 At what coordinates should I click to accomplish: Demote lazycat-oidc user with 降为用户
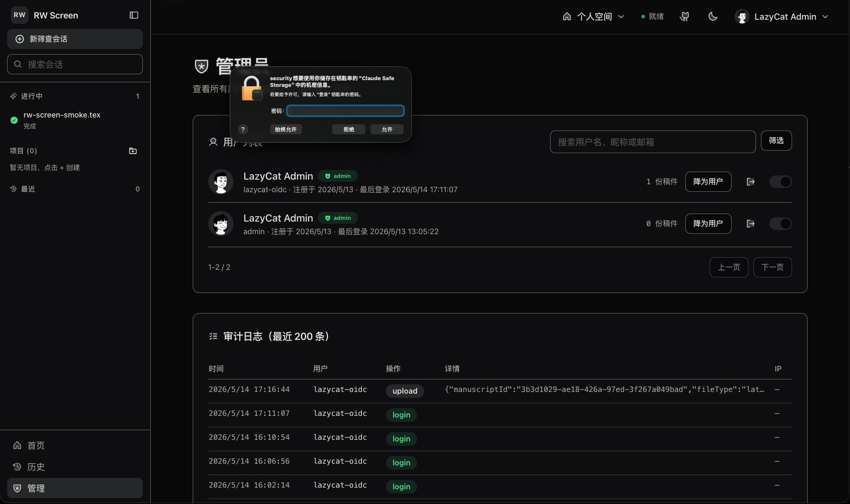click(708, 182)
